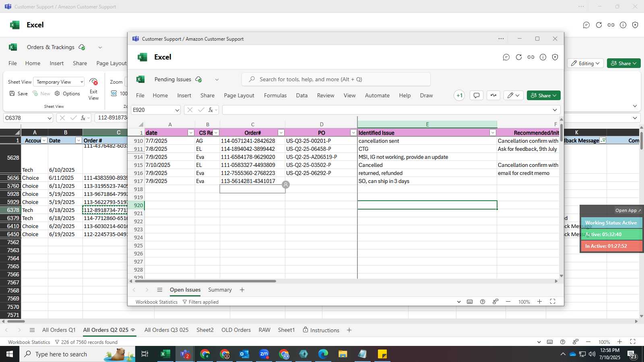Image resolution: width=644 pixels, height=362 pixels.
Task: Open Comments button in Pending Issues ribbon
Action: click(477, 95)
